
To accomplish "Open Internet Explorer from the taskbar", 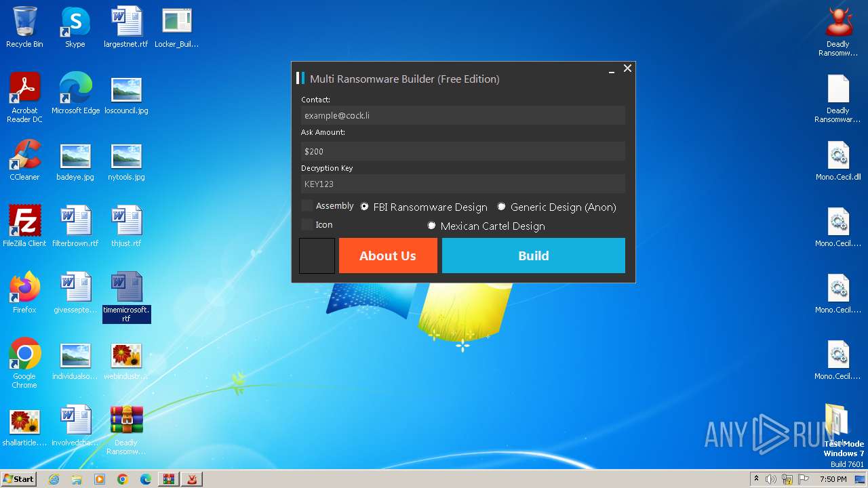I will pyautogui.click(x=54, y=479).
